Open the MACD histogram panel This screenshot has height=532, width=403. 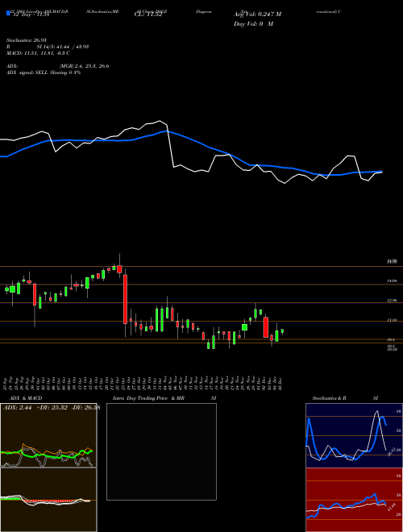point(48,500)
